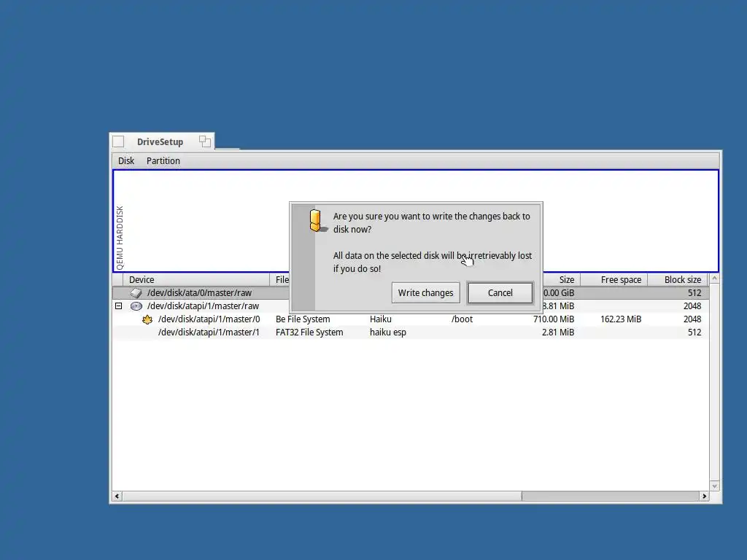This screenshot has height=560, width=747.
Task: Click the horizontal scrollbar left arrow
Action: click(x=117, y=496)
